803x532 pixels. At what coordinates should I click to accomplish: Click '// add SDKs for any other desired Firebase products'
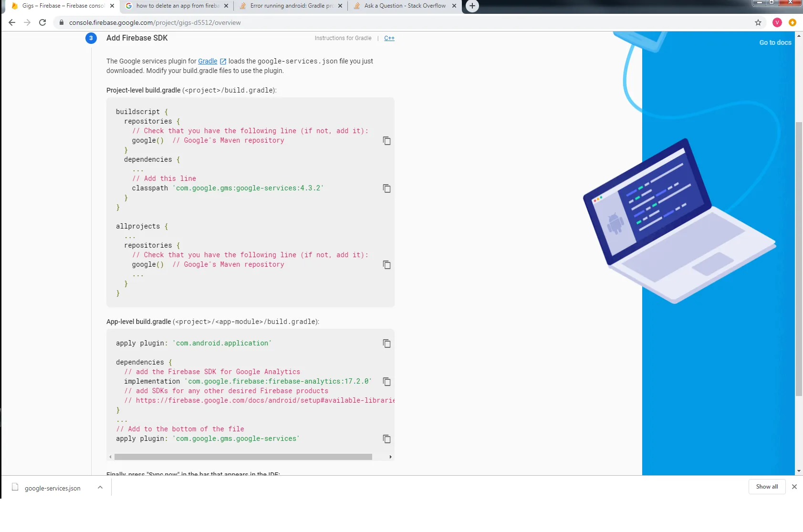(226, 391)
